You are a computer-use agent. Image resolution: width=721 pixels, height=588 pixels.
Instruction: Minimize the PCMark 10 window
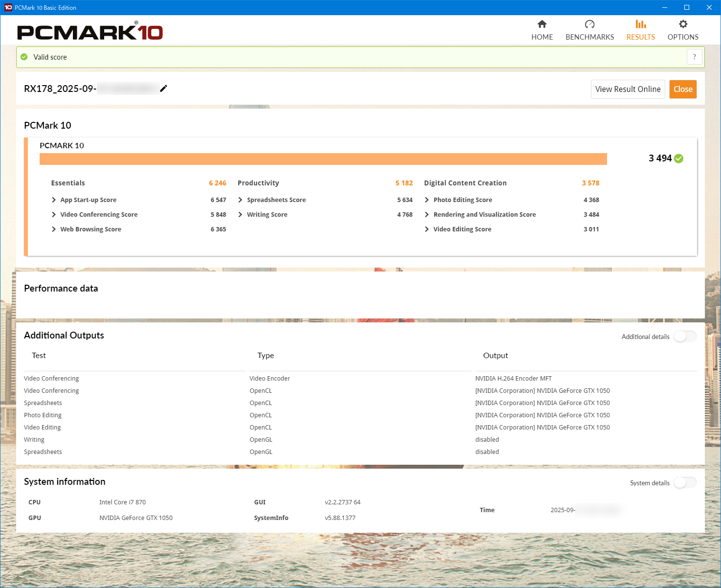665,7
